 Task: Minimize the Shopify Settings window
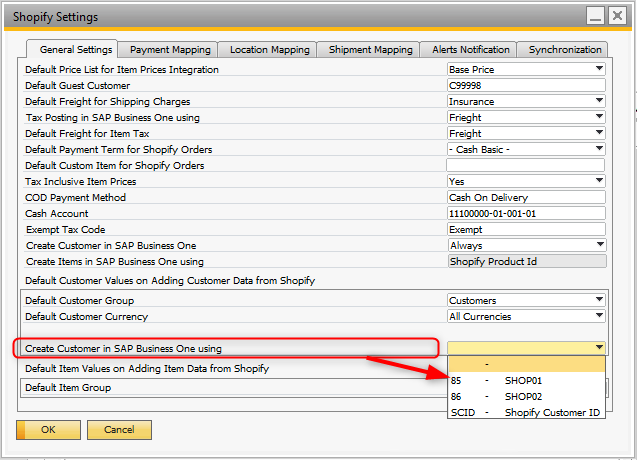click(x=595, y=15)
